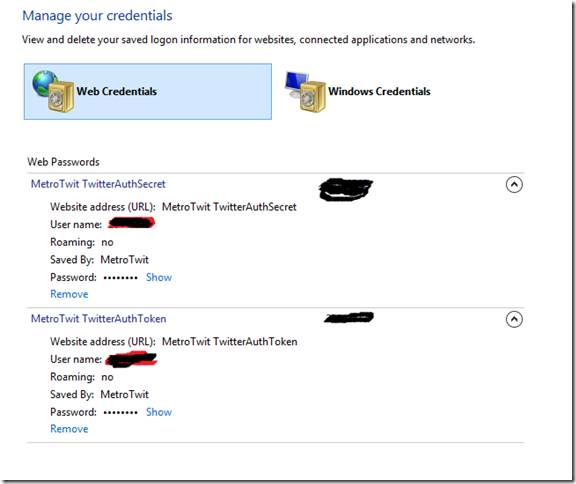Click the MetroTwit TwitterAuthToken entry title
The image size is (576, 484).
[98, 318]
